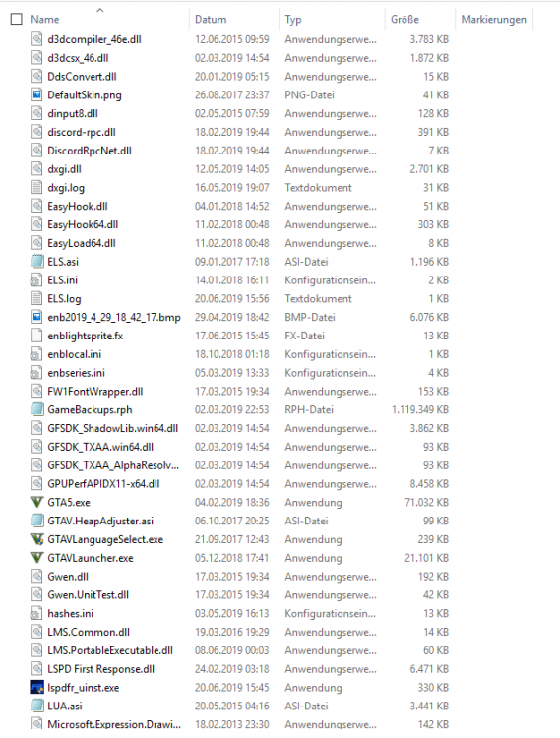Screen dimensions: 560x738
Task: Click the GTAV.HeapAdjuster.asi file icon
Action: [x=36, y=521]
